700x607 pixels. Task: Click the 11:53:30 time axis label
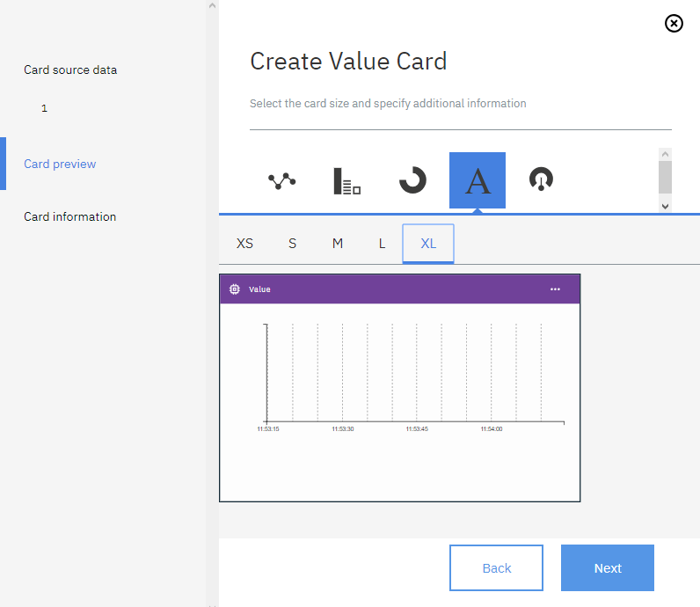342,428
